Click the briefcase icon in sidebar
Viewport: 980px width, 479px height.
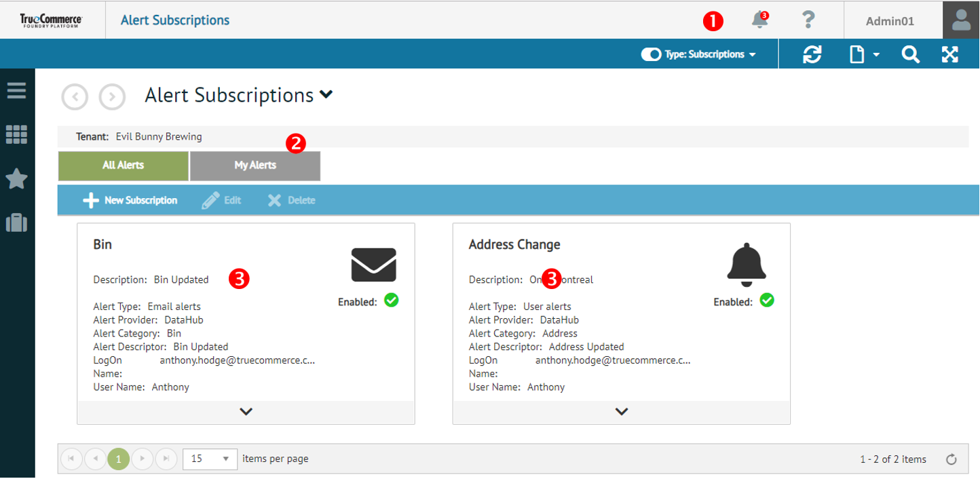tap(16, 223)
